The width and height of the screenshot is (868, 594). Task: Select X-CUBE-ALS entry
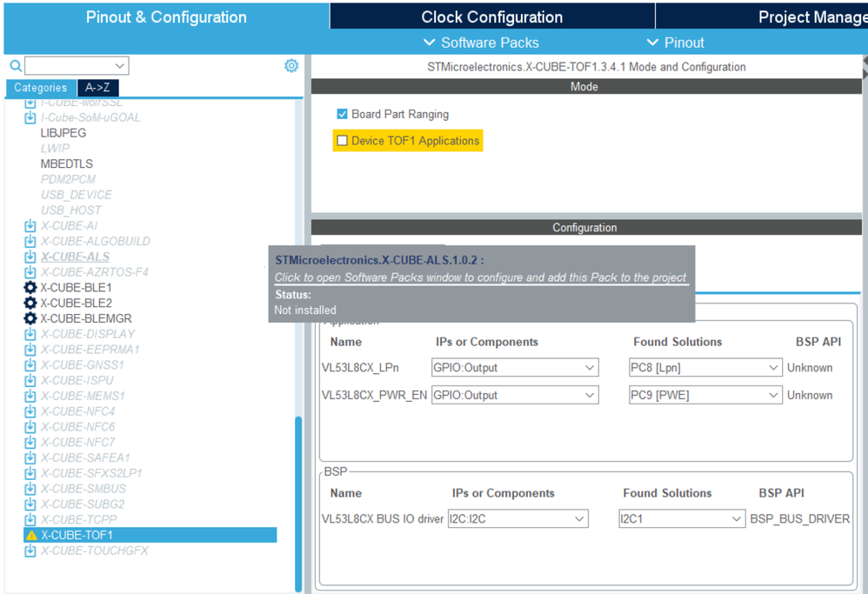[75, 257]
